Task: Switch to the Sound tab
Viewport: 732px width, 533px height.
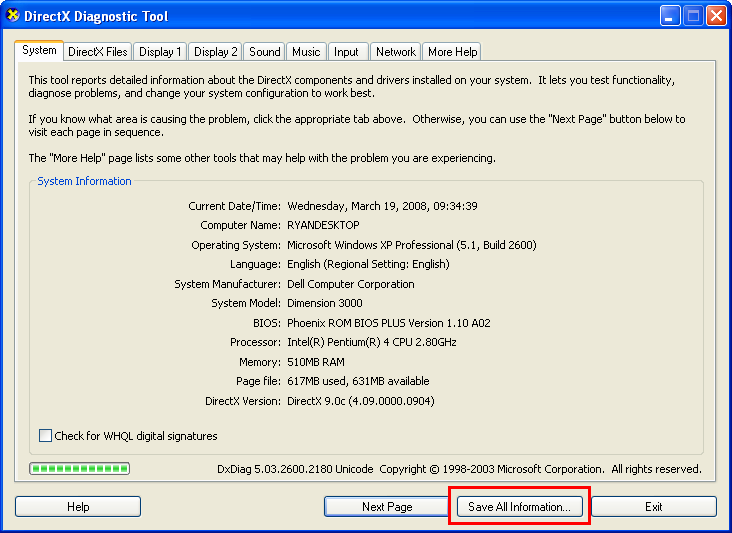Action: (x=265, y=52)
